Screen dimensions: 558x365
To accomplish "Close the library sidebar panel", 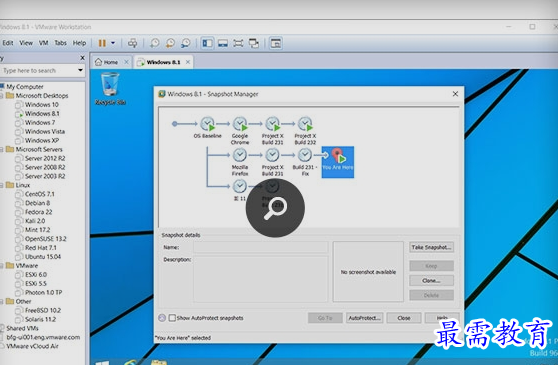I will (x=82, y=58).
